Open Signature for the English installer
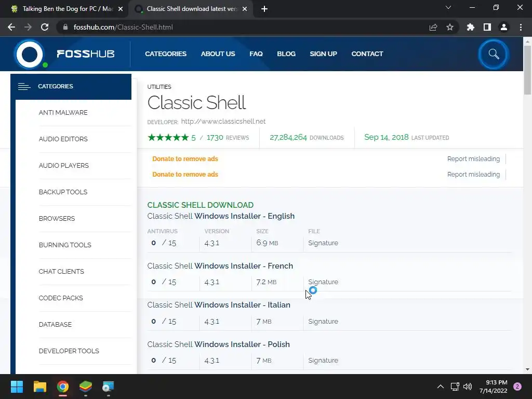The height and width of the screenshot is (399, 532). pyautogui.click(x=323, y=243)
